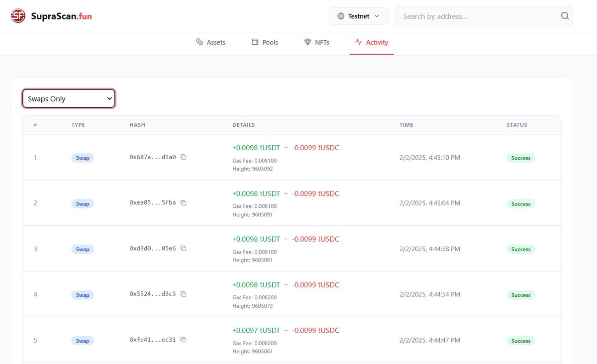Open transaction hash 0xfe41...ec31
Viewport: 597px width, 364px height.
[153, 340]
